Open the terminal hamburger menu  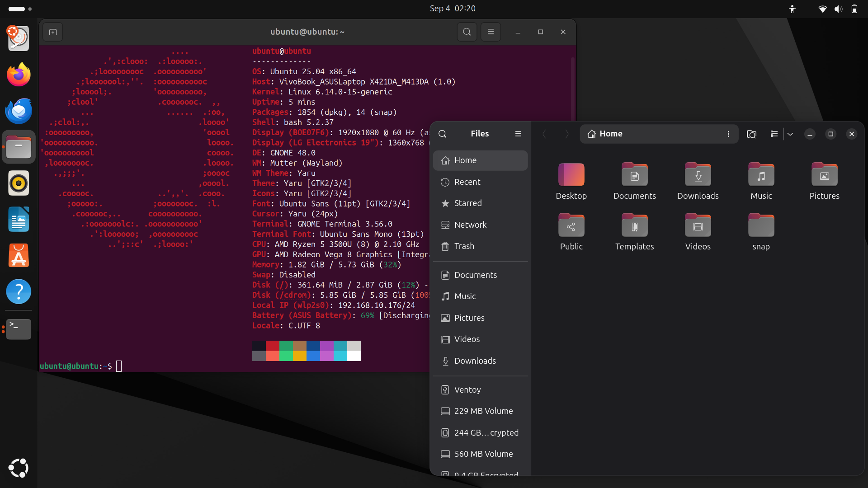[491, 32]
